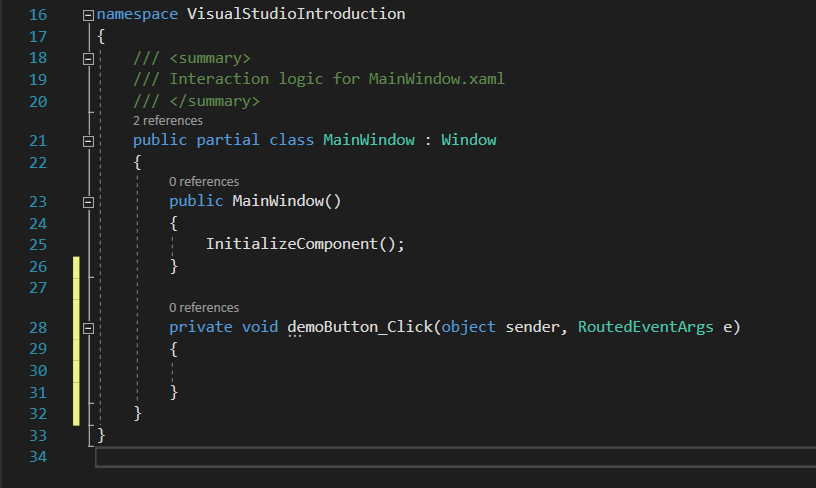This screenshot has width=816, height=488.
Task: Click the "partial" keyword in class declaration
Action: (228, 140)
